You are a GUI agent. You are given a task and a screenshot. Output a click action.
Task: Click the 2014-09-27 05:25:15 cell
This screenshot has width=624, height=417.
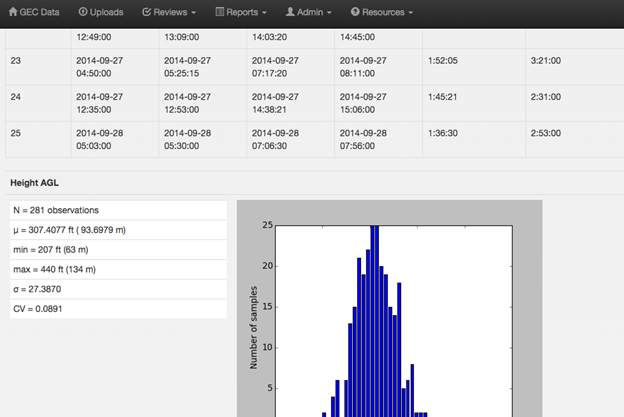point(203,67)
